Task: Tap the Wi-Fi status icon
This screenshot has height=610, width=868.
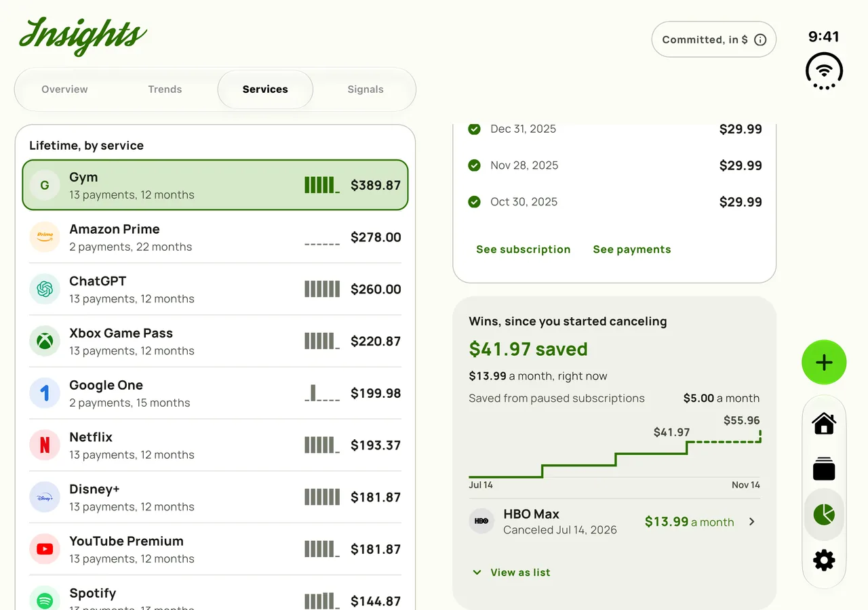Action: [824, 71]
